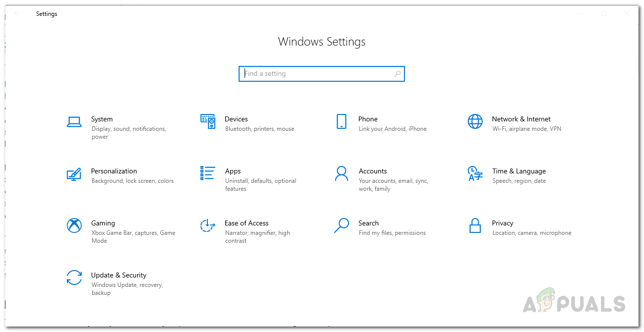Click 'Uninstall, defaults, optional features' text
644x332 pixels.
pos(261,185)
